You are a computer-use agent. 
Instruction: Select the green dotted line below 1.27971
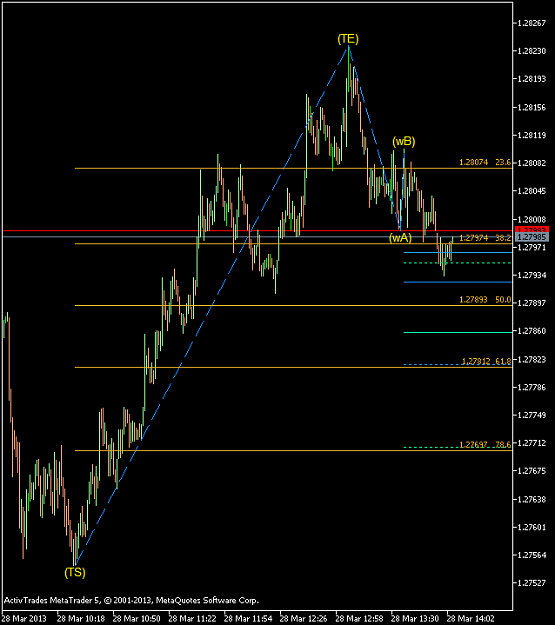458,263
